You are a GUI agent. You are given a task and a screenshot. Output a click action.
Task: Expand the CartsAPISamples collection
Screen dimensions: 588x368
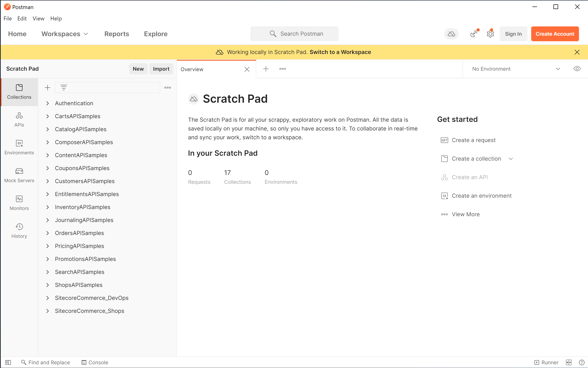point(48,116)
